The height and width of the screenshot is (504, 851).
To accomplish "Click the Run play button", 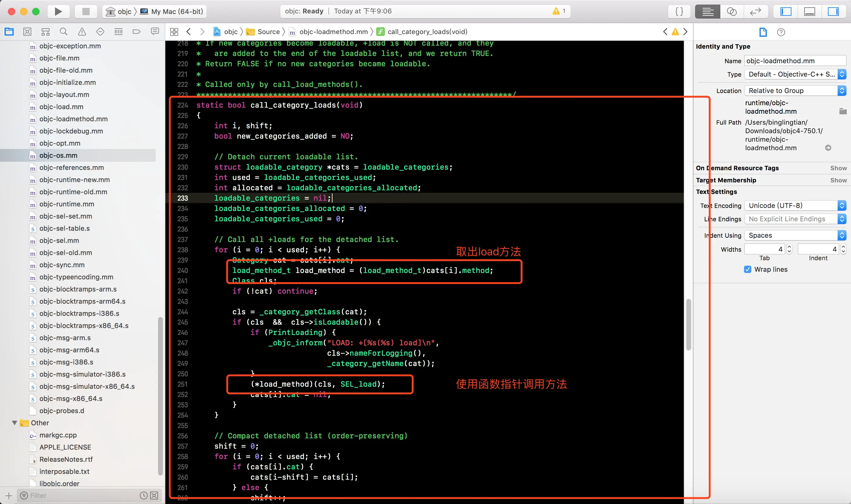I will point(58,12).
